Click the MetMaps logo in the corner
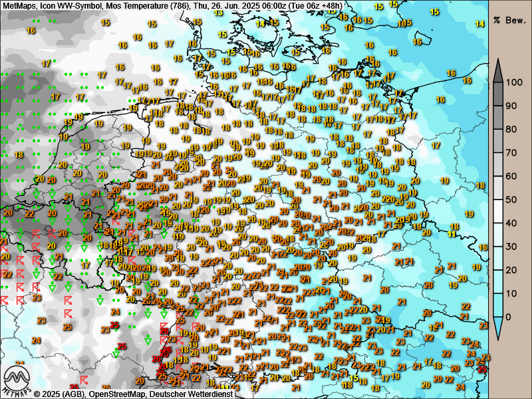The height and width of the screenshot is (399, 532). (x=17, y=382)
